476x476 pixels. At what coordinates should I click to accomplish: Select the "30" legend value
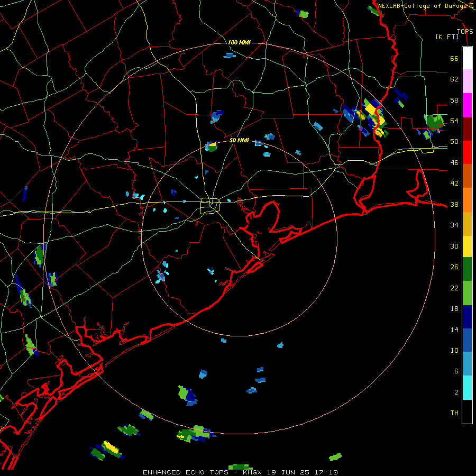pos(454,246)
